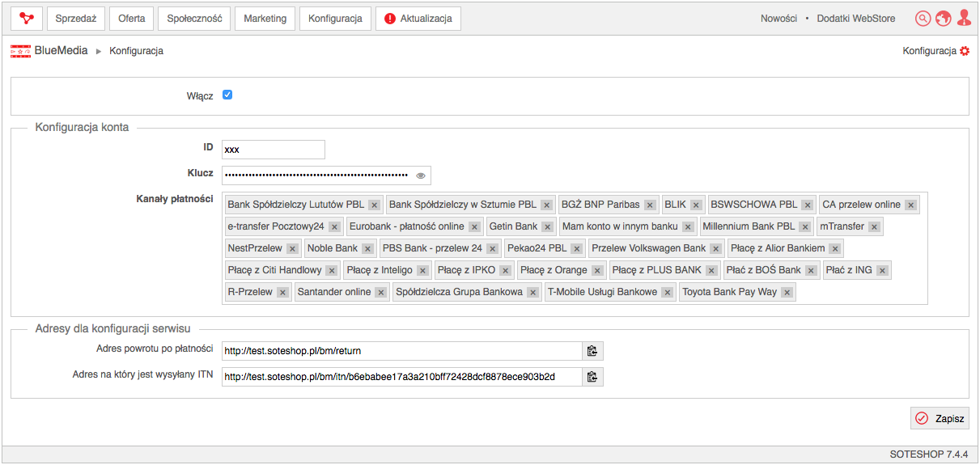Open the user profile icon
The width and height of the screenshot is (980, 465).
[x=963, y=18]
